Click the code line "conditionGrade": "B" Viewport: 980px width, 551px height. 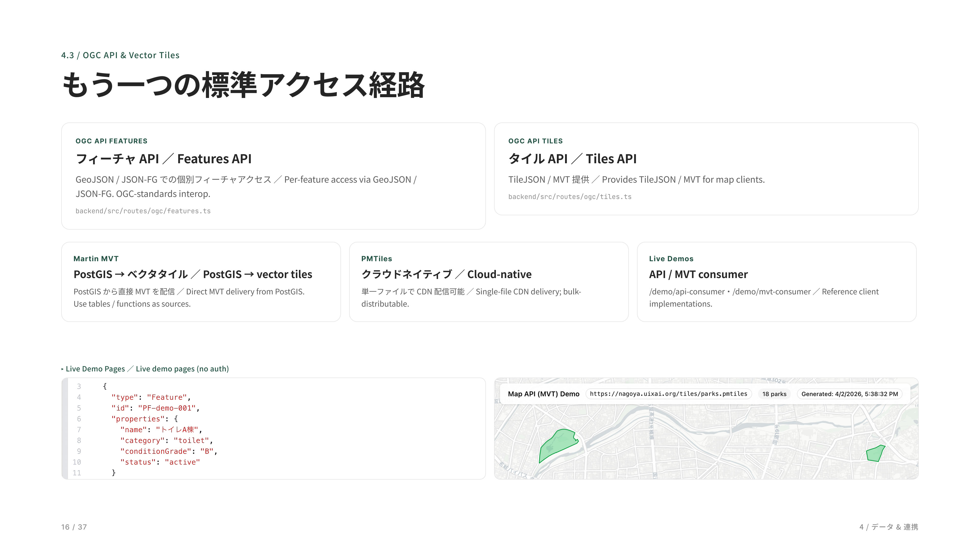(x=169, y=451)
